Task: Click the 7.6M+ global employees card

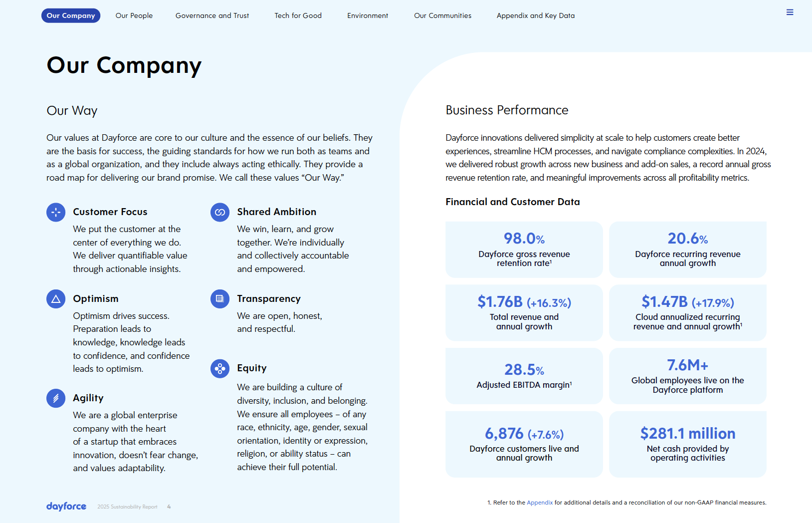Action: pyautogui.click(x=688, y=376)
